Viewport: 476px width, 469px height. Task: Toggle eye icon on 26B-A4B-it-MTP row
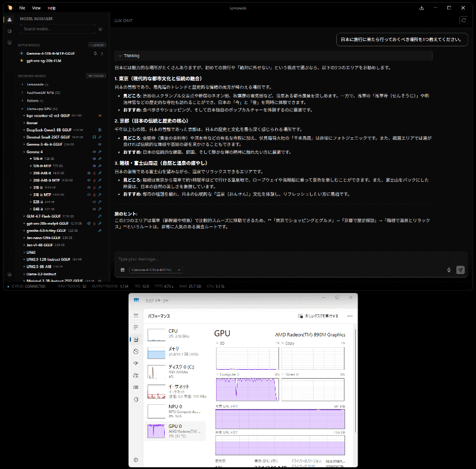[x=89, y=180]
